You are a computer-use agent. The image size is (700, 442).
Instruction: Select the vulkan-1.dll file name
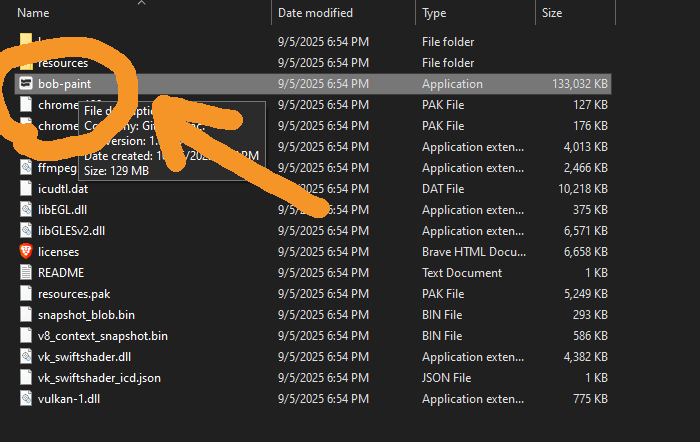click(69, 399)
